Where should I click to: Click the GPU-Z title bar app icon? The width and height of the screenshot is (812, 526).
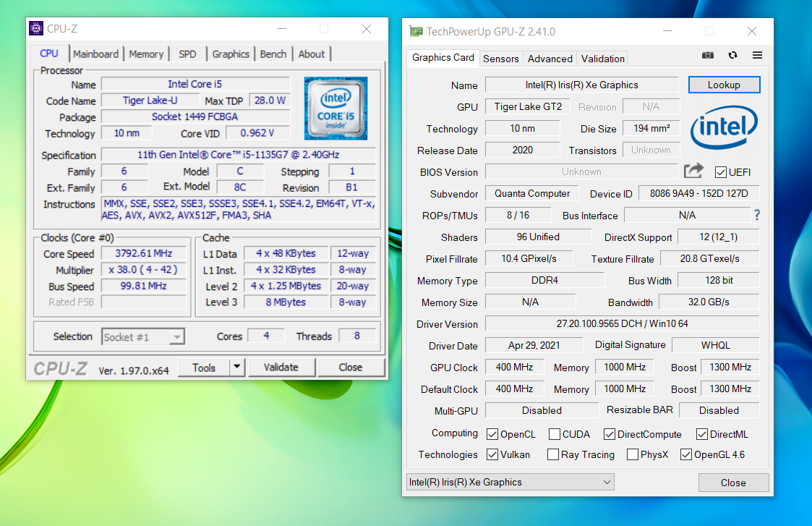click(x=416, y=32)
